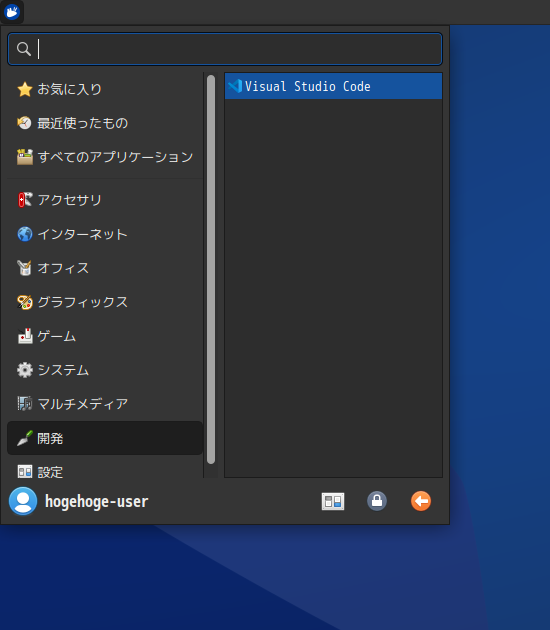Select the インターネット globe category
The width and height of the screenshot is (550, 630).
(105, 234)
